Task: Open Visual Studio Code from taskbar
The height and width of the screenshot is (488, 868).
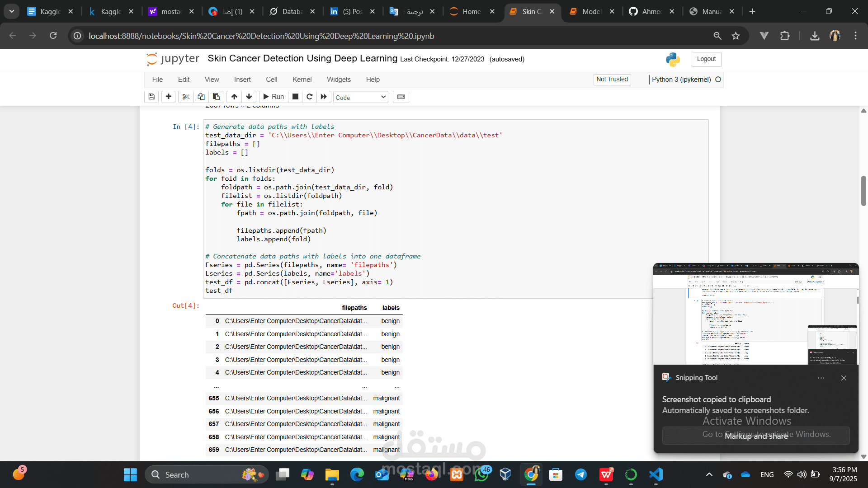Action: pos(656,475)
